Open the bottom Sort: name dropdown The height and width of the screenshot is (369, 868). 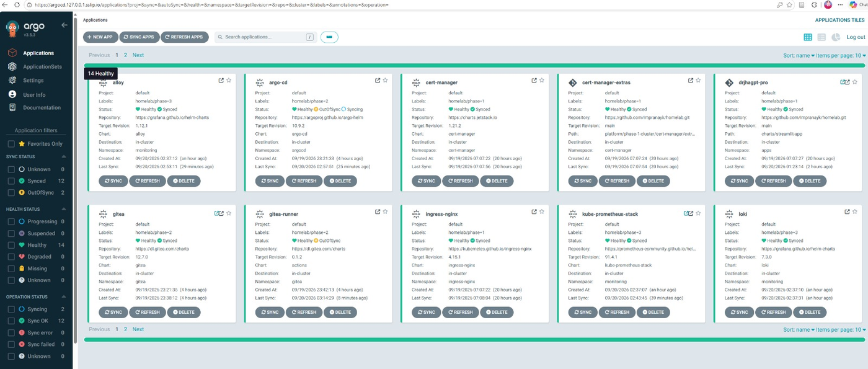point(797,330)
